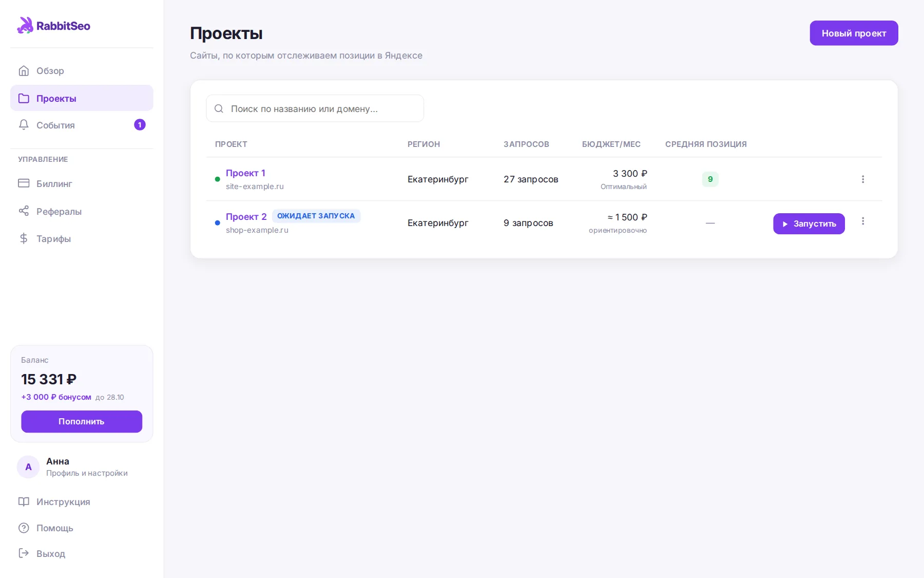This screenshot has width=924, height=578.
Task: Open the Тарифы page
Action: tap(82, 238)
